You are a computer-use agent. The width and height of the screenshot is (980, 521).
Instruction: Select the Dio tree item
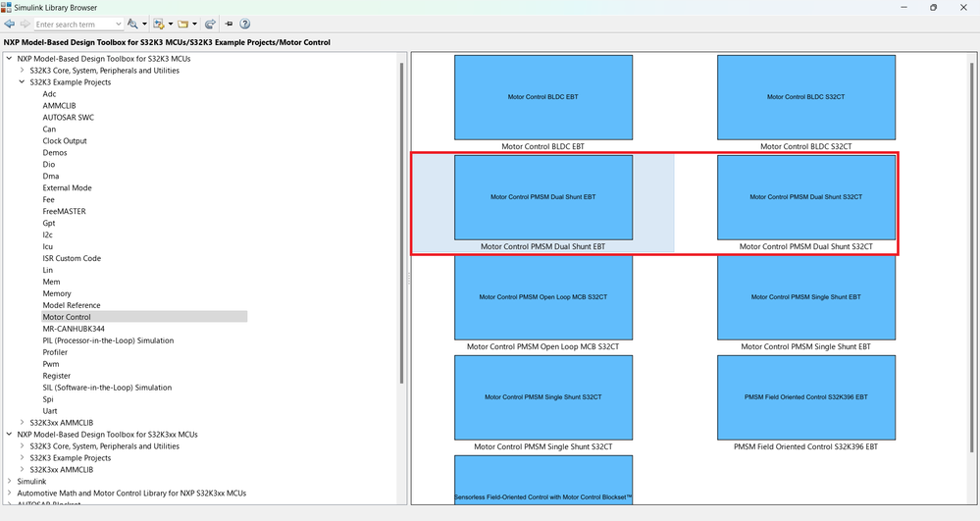pos(49,164)
